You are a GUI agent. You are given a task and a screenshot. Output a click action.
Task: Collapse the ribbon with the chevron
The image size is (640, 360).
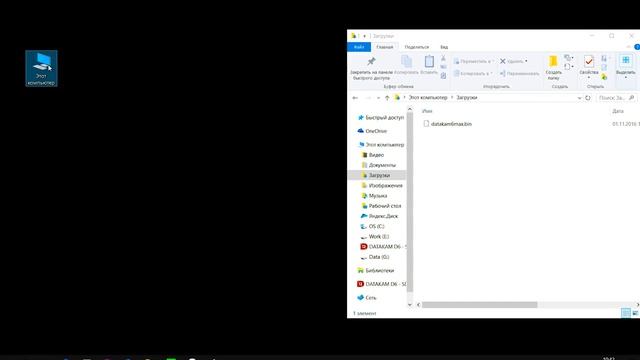629,47
